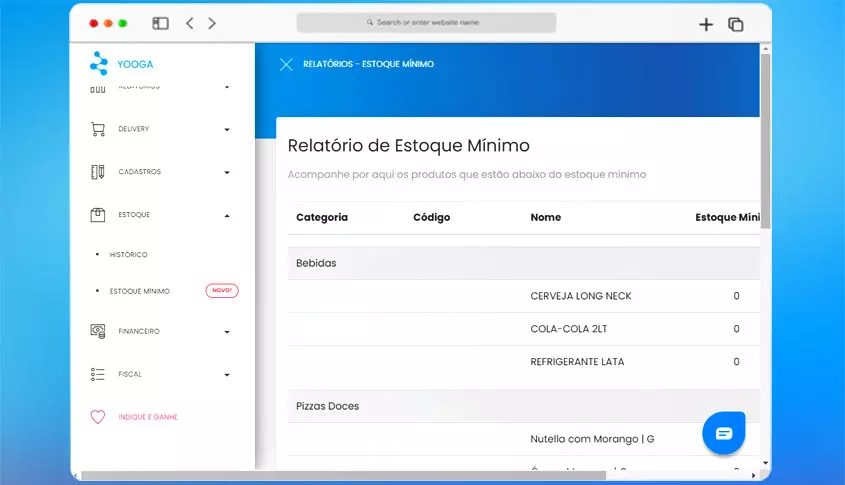Click the Código column header
845x485 pixels.
point(432,217)
